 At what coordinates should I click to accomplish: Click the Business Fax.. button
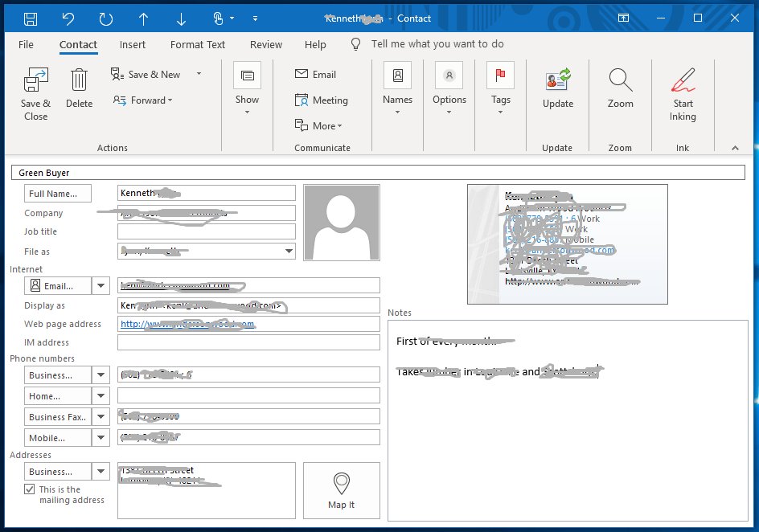pos(58,416)
